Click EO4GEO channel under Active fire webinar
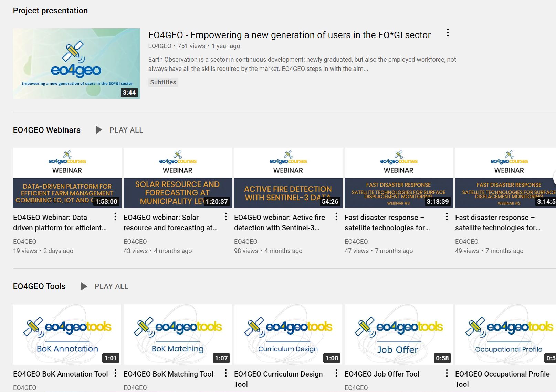Screen dimensions: 556x392 pos(246,242)
